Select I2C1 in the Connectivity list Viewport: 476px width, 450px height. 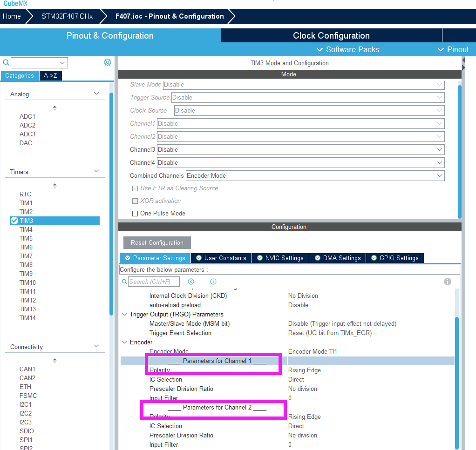(x=26, y=404)
